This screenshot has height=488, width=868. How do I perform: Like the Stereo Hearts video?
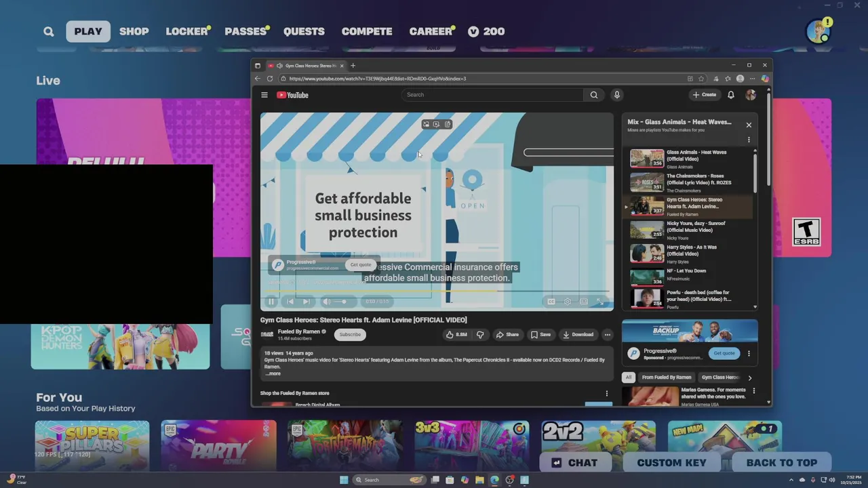pyautogui.click(x=456, y=334)
